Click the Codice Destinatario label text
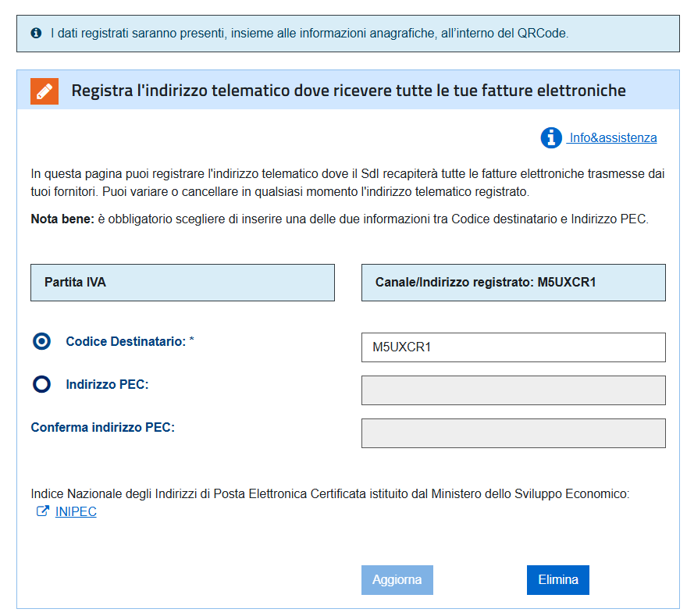The height and width of the screenshot is (616, 687). click(130, 342)
